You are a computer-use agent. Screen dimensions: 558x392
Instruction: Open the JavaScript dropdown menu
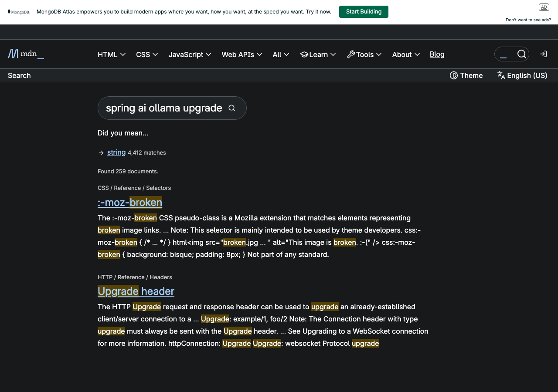coord(190,54)
